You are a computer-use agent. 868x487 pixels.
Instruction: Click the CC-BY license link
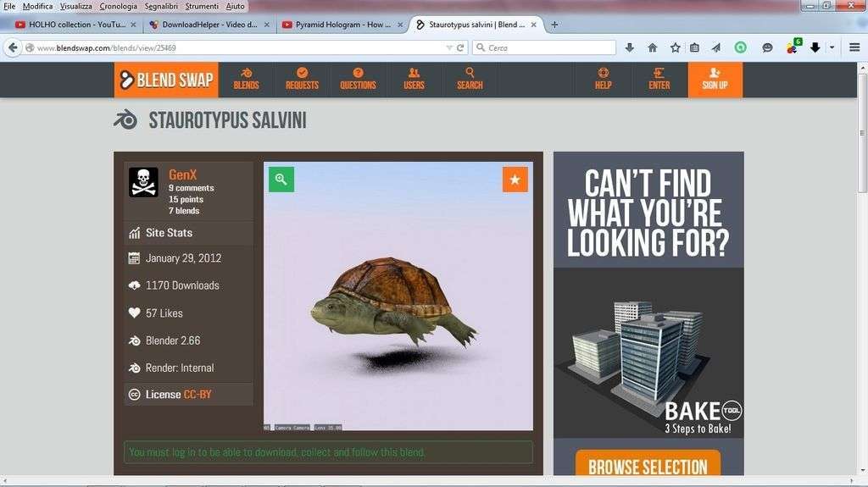[198, 395]
